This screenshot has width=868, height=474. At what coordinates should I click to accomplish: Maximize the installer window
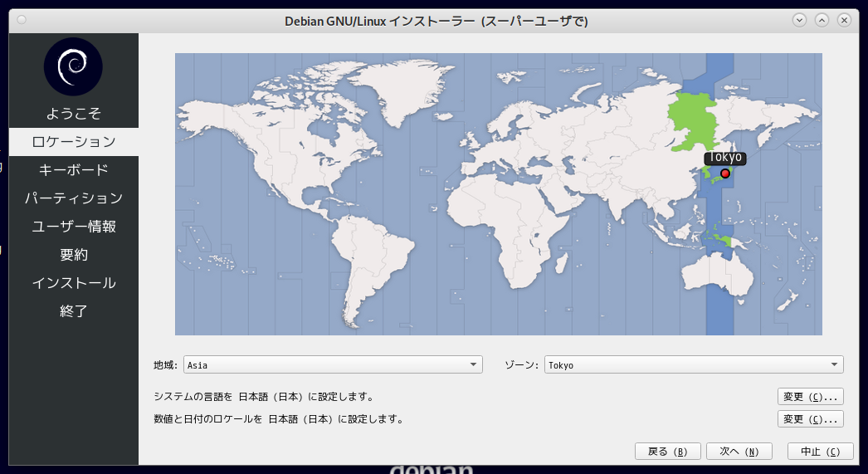click(x=822, y=21)
